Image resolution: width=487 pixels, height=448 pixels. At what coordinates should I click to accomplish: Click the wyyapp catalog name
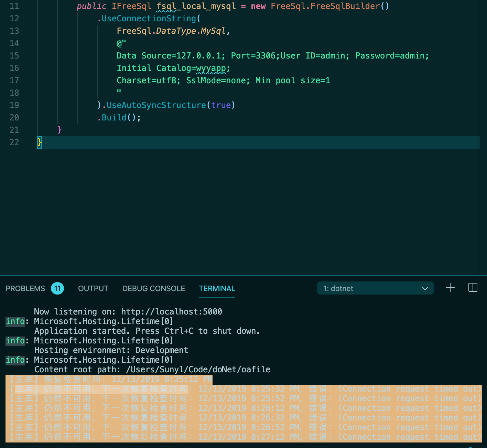coord(211,68)
